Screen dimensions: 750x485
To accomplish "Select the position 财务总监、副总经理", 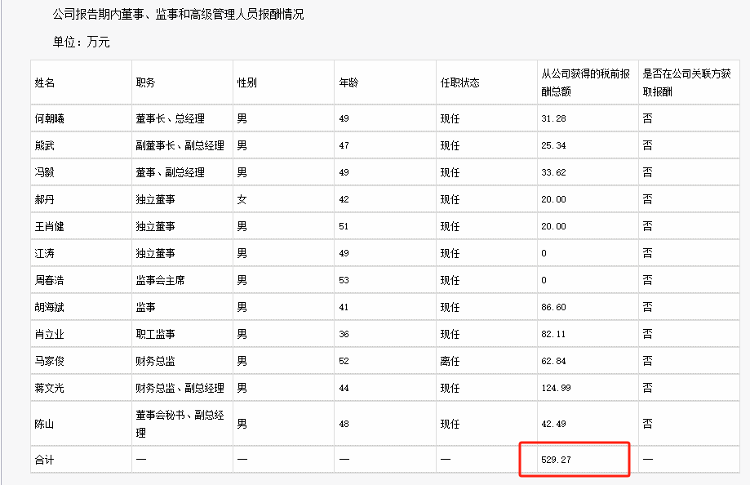I will click(x=180, y=388).
